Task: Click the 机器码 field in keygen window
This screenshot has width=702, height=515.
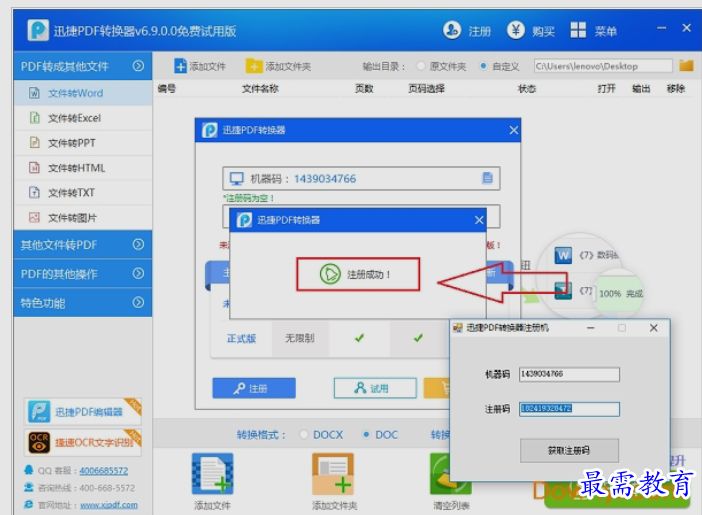Action: tap(569, 374)
